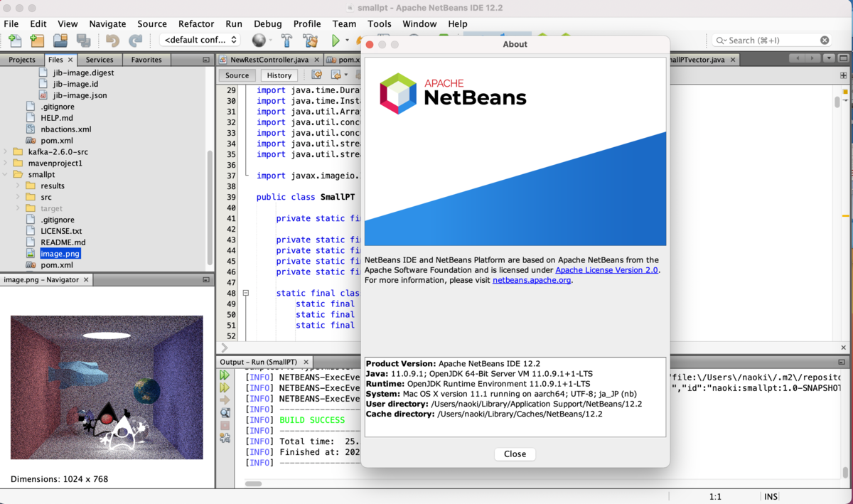Click the New File toolbar icon
This screenshot has width=853, height=504.
[15, 41]
